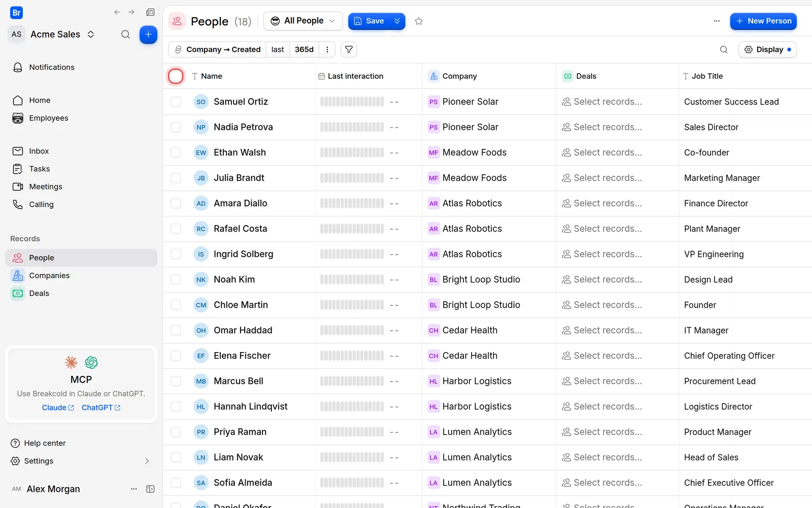Click the table search magnifier icon
This screenshot has height=508, width=812.
(x=724, y=49)
